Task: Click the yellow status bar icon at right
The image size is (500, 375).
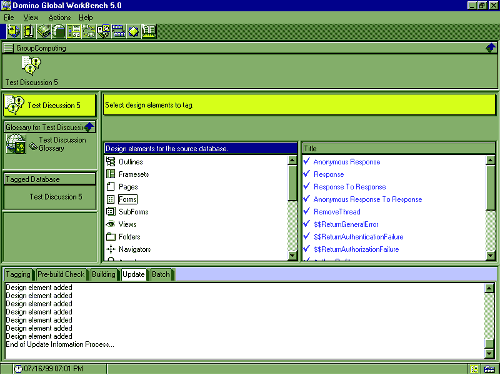Action: pyautogui.click(x=474, y=369)
